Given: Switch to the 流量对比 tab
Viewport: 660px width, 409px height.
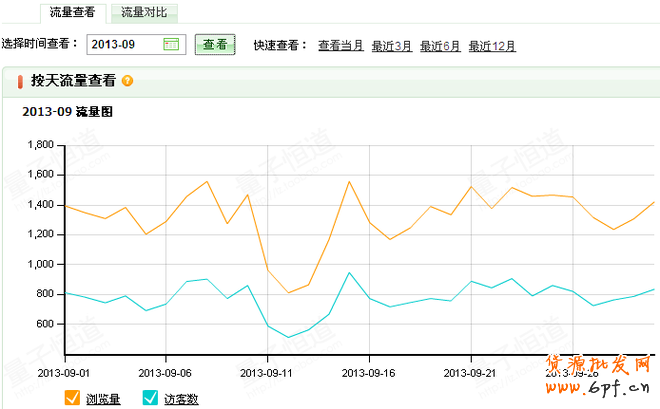Looking at the screenshot, I should point(144,13).
